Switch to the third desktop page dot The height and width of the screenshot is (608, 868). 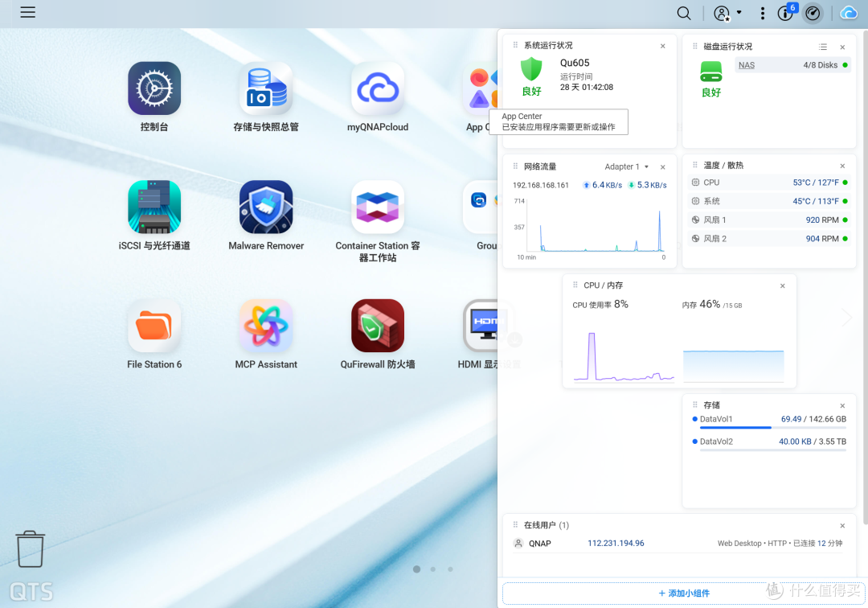pos(451,569)
